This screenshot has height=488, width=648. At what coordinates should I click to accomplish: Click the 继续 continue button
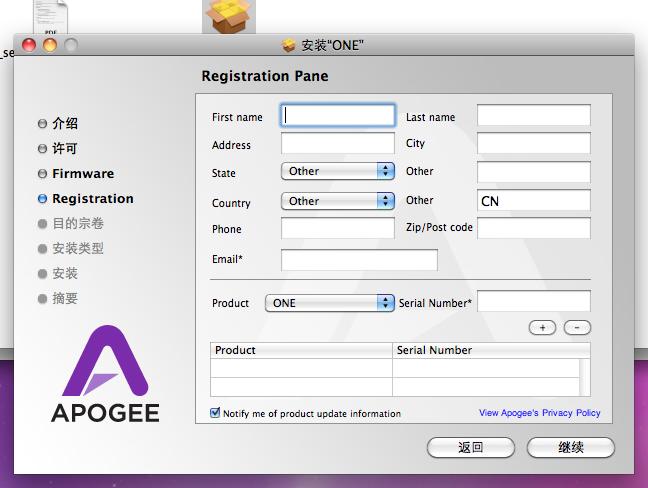(571, 448)
